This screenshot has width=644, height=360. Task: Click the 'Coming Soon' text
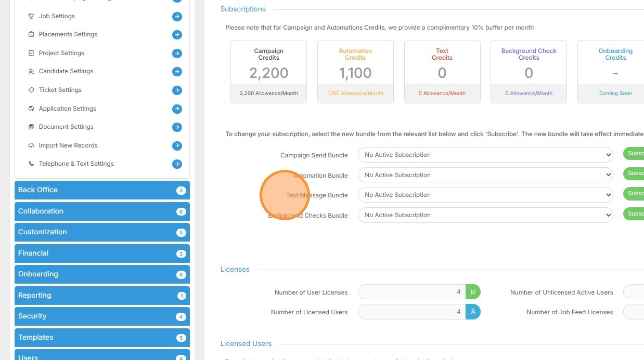(x=615, y=94)
